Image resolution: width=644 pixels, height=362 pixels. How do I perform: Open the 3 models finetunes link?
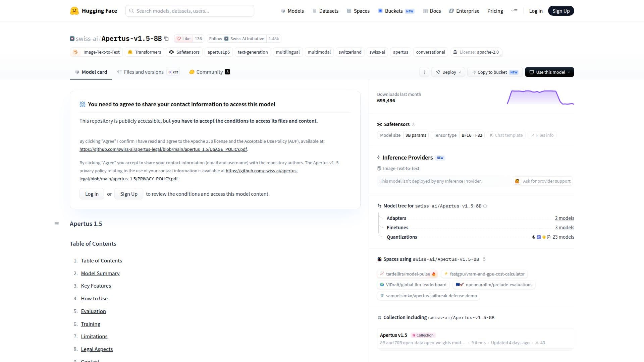[565, 228]
